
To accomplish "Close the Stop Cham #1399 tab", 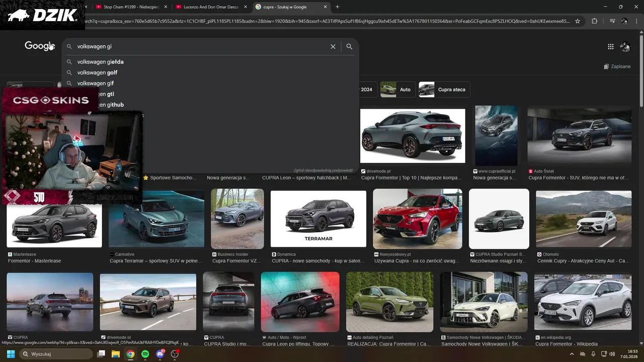I will tap(165, 7).
